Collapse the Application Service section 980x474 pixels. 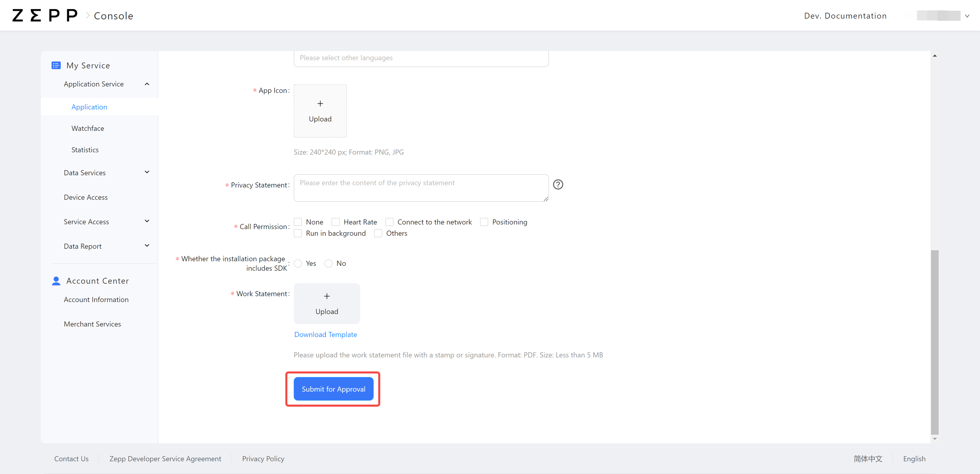147,84
